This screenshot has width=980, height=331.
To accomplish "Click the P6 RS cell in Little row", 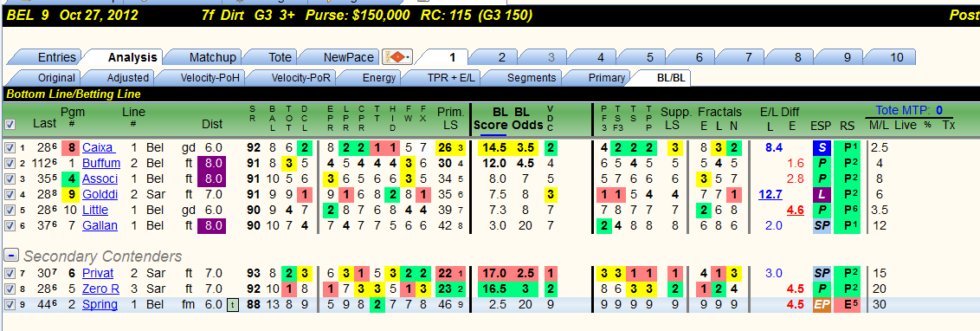I will click(848, 211).
